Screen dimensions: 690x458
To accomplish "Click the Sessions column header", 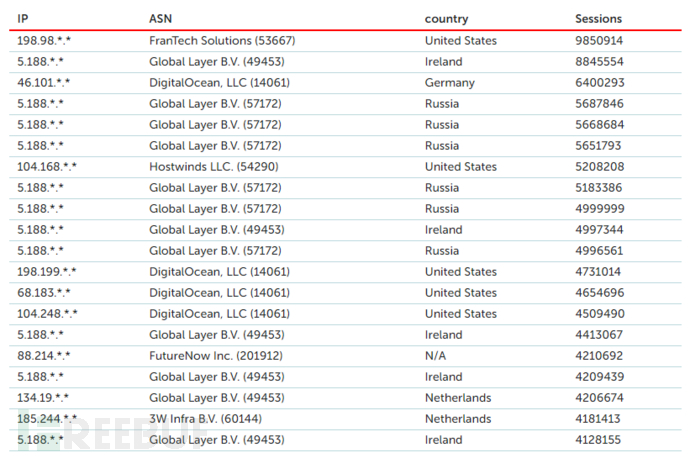I will (x=598, y=18).
